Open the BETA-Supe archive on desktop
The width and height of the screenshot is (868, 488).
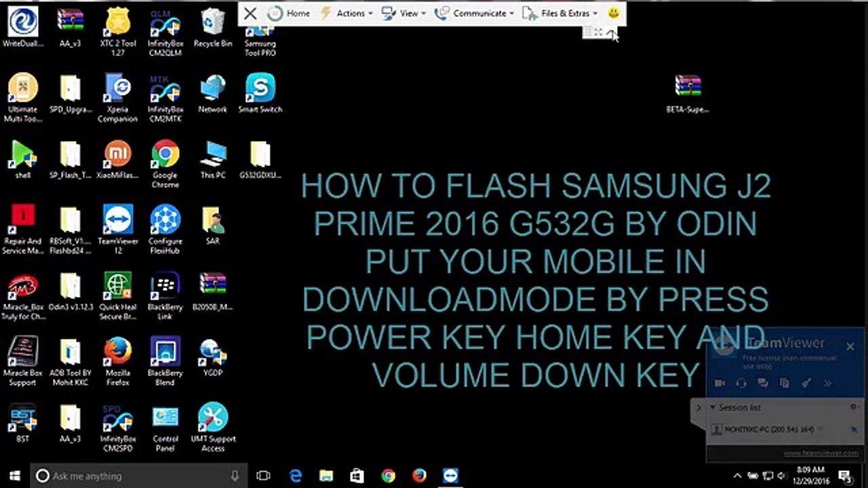688,93
